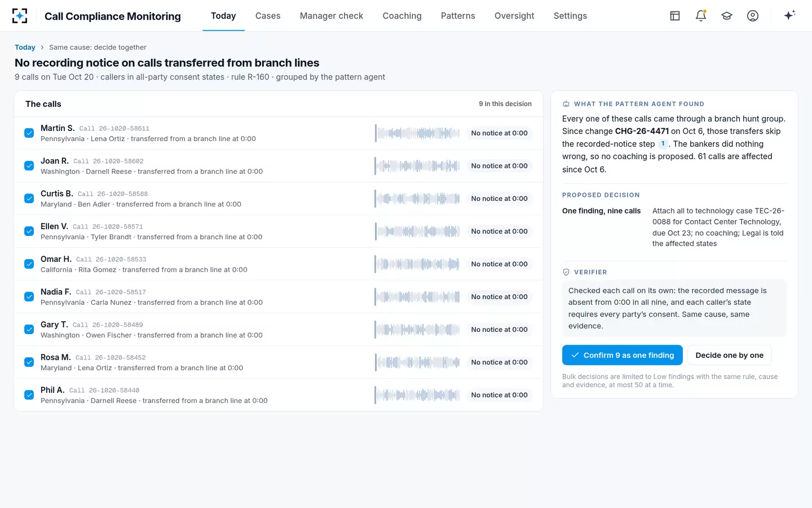This screenshot has height=508, width=812.
Task: Click the Verifier shield icon
Action: pyautogui.click(x=566, y=272)
